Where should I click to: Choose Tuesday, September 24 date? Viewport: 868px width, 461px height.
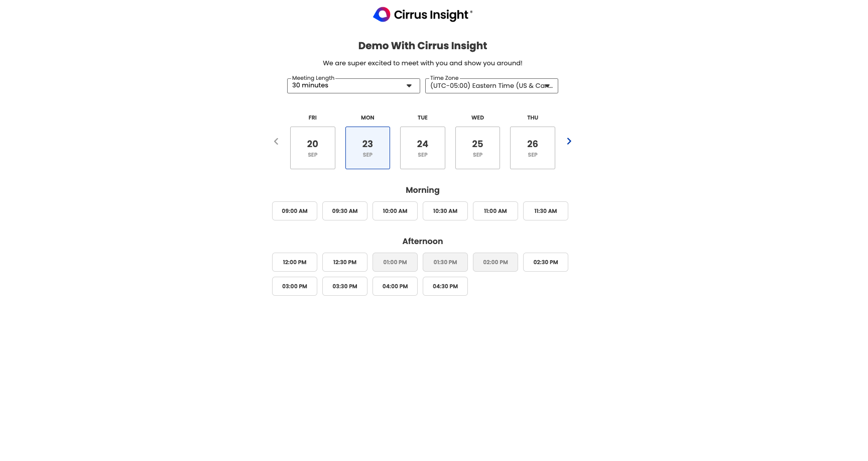[423, 148]
